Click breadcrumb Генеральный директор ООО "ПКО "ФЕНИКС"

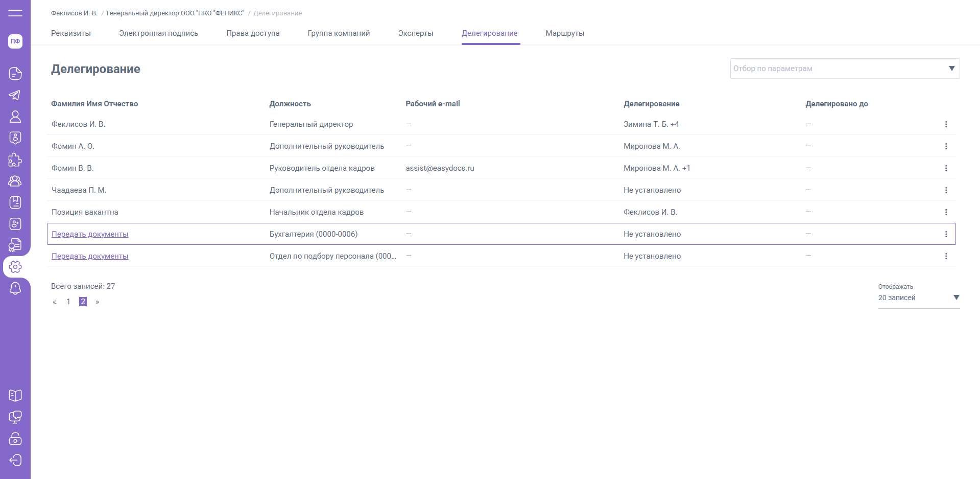(x=175, y=13)
